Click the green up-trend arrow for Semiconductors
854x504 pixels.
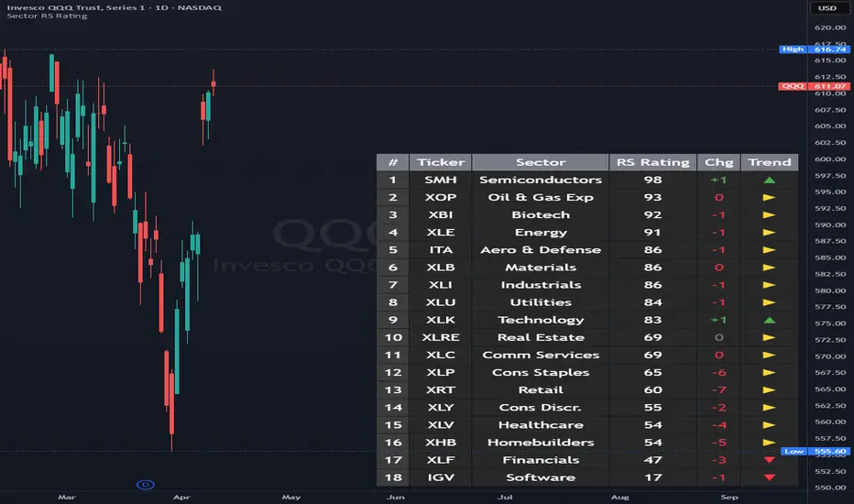click(x=769, y=180)
